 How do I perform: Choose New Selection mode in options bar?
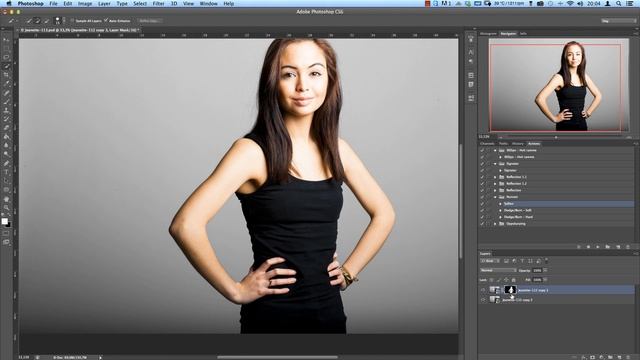point(29,20)
